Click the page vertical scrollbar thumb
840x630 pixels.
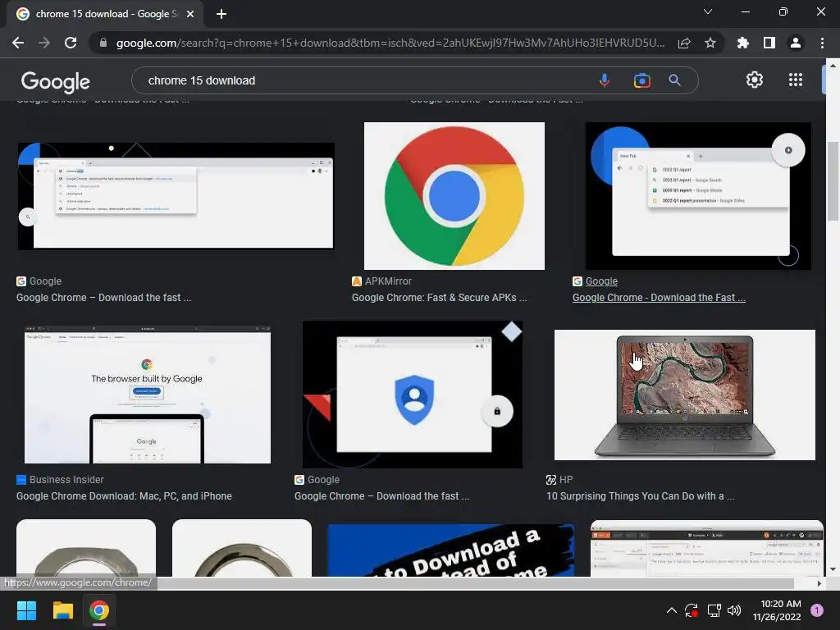(x=833, y=181)
